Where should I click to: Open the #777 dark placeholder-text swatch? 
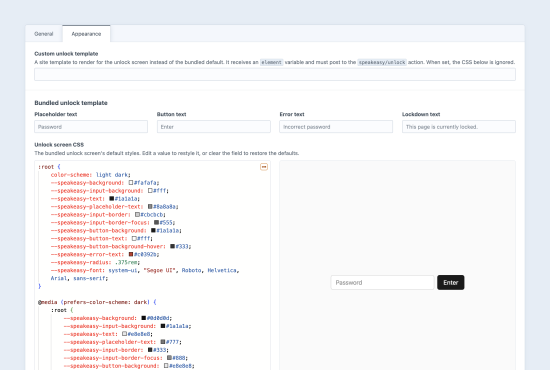tap(163, 342)
